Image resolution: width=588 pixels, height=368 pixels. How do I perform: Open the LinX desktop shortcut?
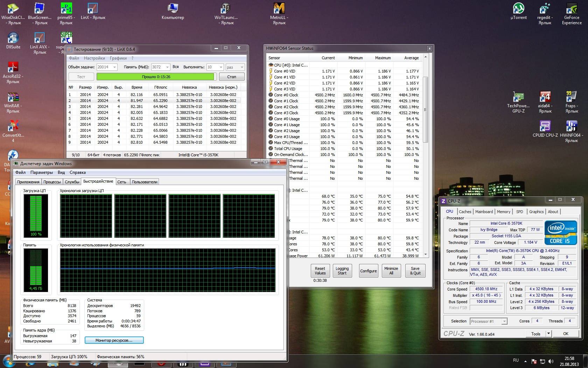(93, 11)
